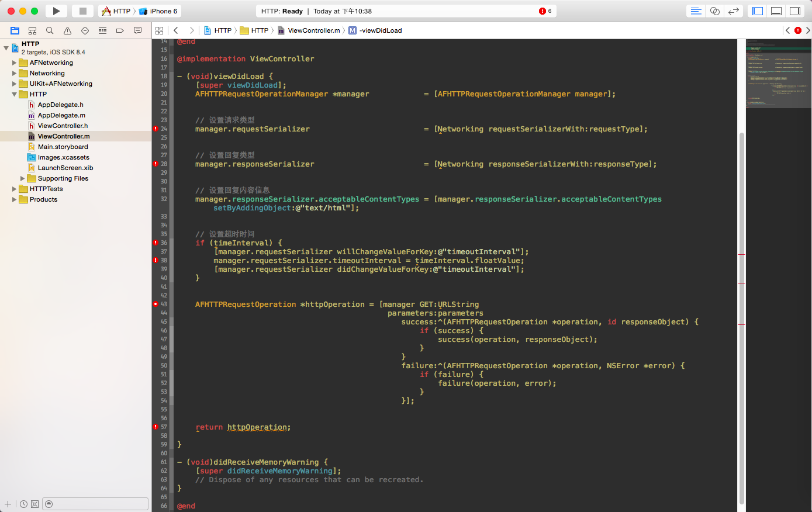
Task: Click the error marker on line 36
Action: (x=156, y=243)
